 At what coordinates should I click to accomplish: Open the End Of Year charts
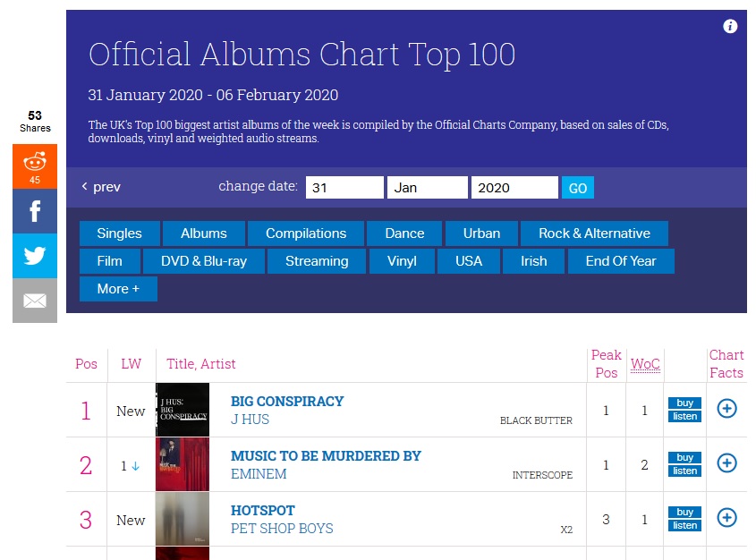pos(621,261)
